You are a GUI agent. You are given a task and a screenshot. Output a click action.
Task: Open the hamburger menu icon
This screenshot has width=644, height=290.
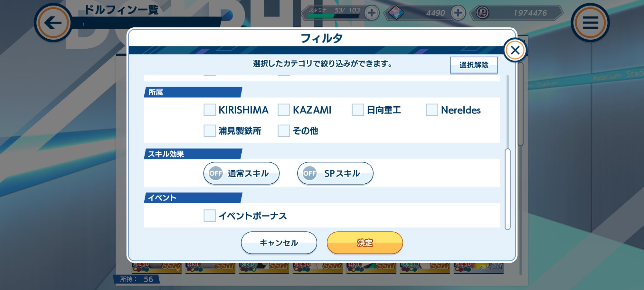[590, 23]
